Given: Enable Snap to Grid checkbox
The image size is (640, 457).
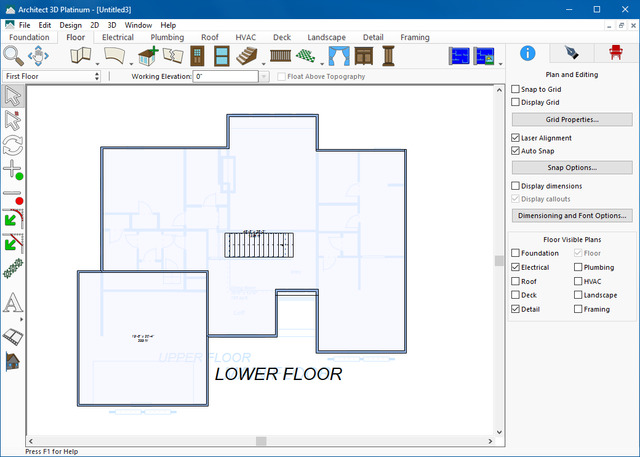Looking at the screenshot, I should pos(516,89).
